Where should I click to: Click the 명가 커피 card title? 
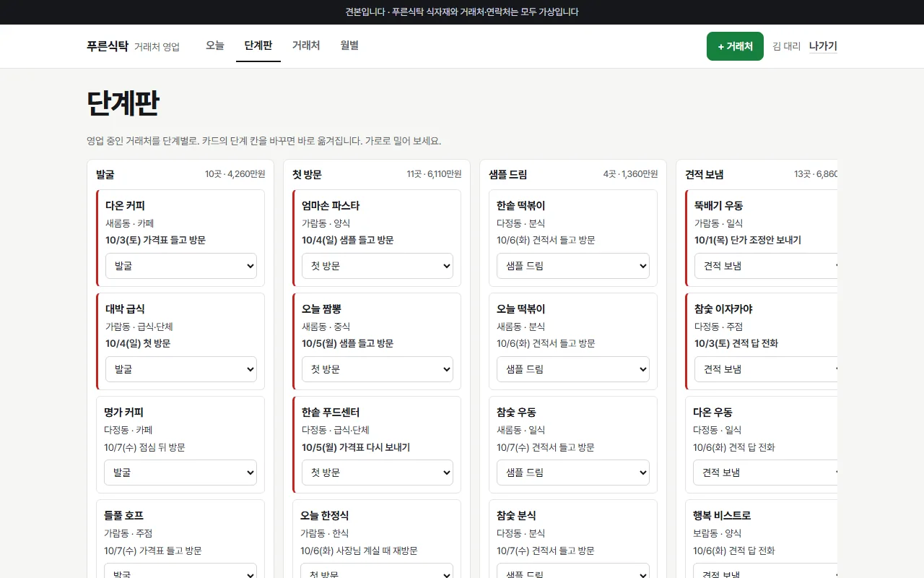tap(123, 413)
